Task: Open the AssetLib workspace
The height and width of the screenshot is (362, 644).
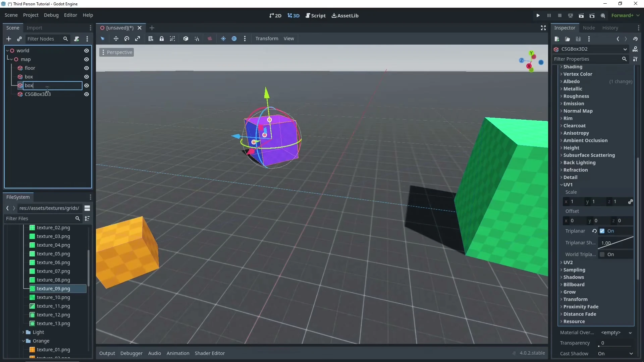Action: click(x=345, y=15)
